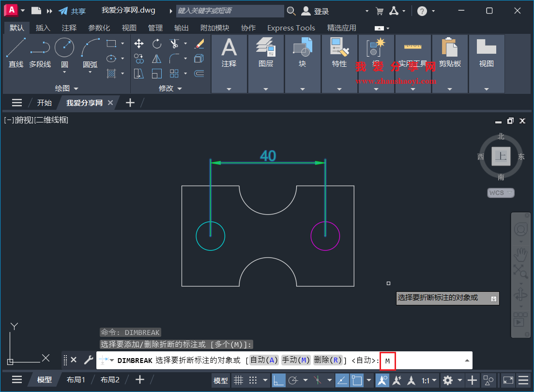Image resolution: width=534 pixels, height=392 pixels.
Task: Open the Annotation (注释) panel
Action: 229,64
